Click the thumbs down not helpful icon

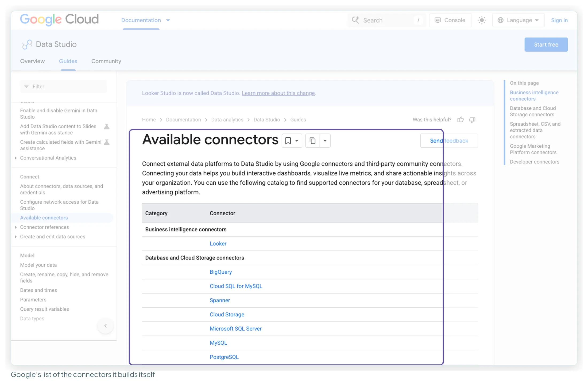coord(472,120)
